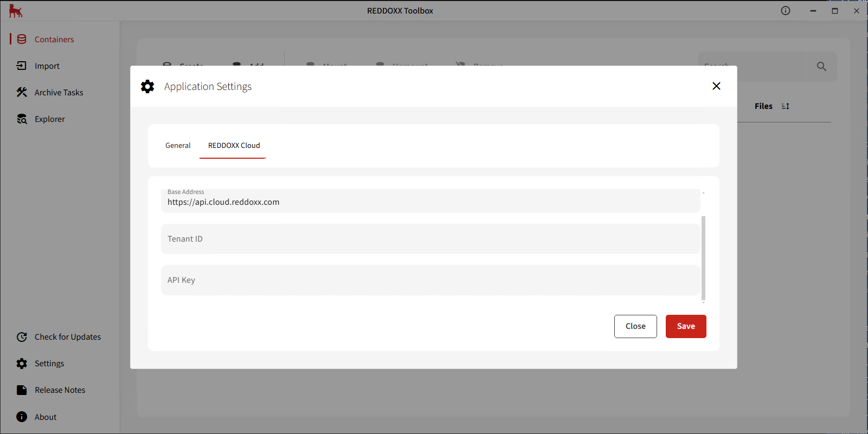Click the Import icon in the sidebar
This screenshot has width=868, height=434.
pos(22,66)
